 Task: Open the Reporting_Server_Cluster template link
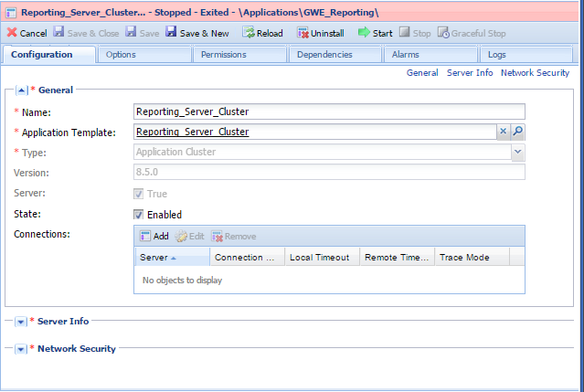(193, 132)
